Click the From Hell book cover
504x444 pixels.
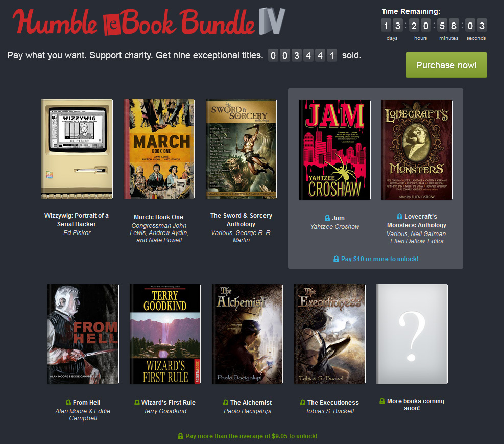(x=83, y=334)
